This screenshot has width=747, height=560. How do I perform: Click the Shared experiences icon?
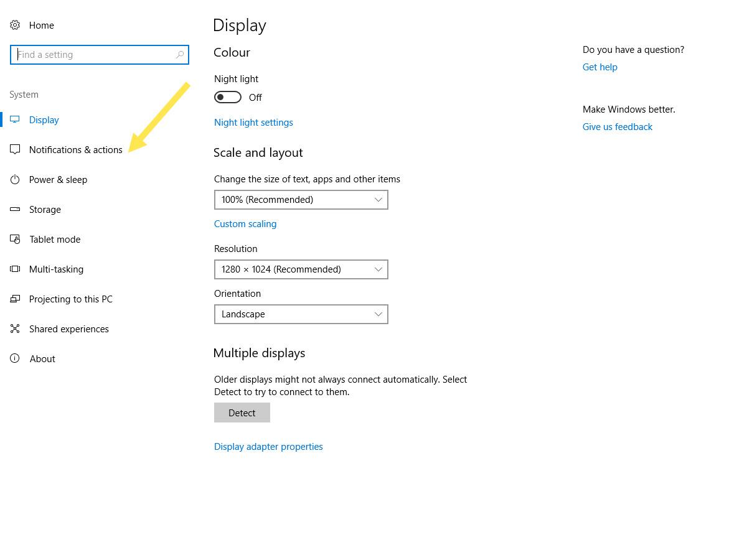15,329
